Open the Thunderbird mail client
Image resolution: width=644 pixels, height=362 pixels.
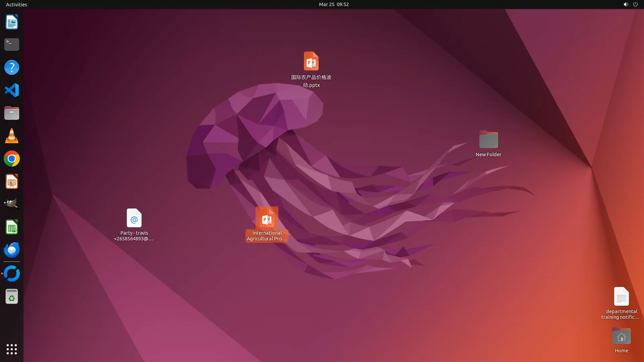point(12,250)
